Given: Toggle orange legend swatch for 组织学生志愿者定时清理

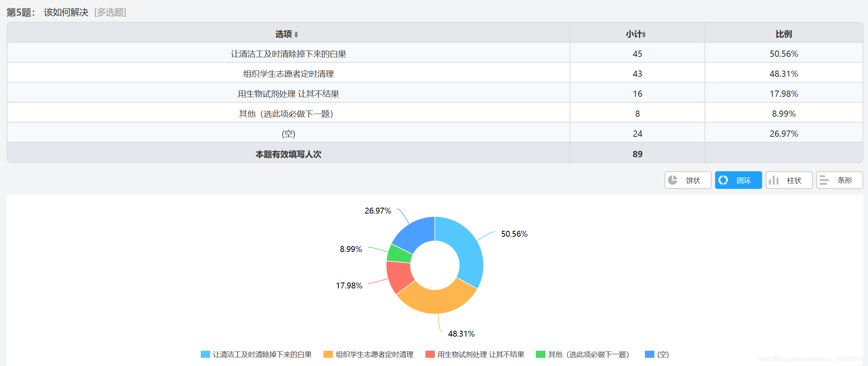Looking at the screenshot, I should [328, 354].
